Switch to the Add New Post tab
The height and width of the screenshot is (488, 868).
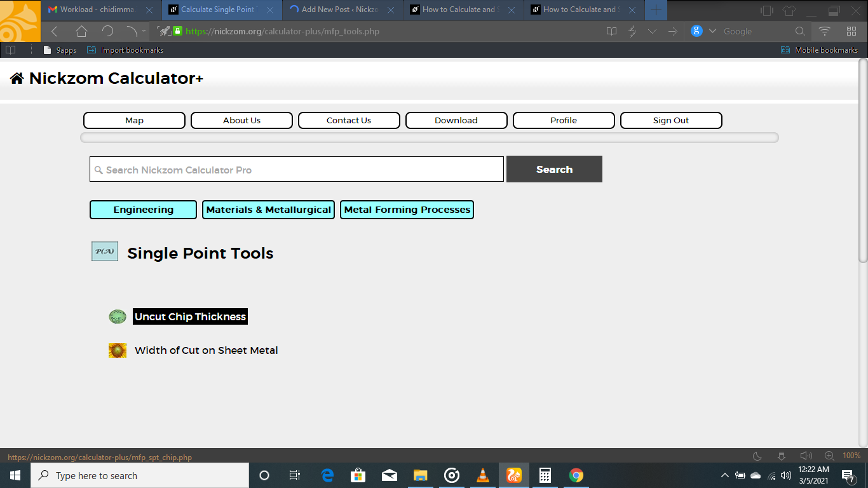click(342, 10)
